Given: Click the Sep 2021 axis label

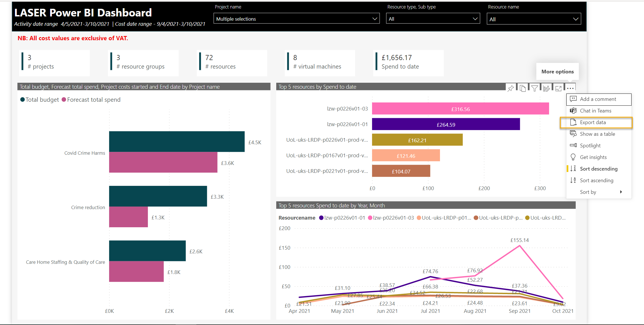Looking at the screenshot, I should pos(520,311).
